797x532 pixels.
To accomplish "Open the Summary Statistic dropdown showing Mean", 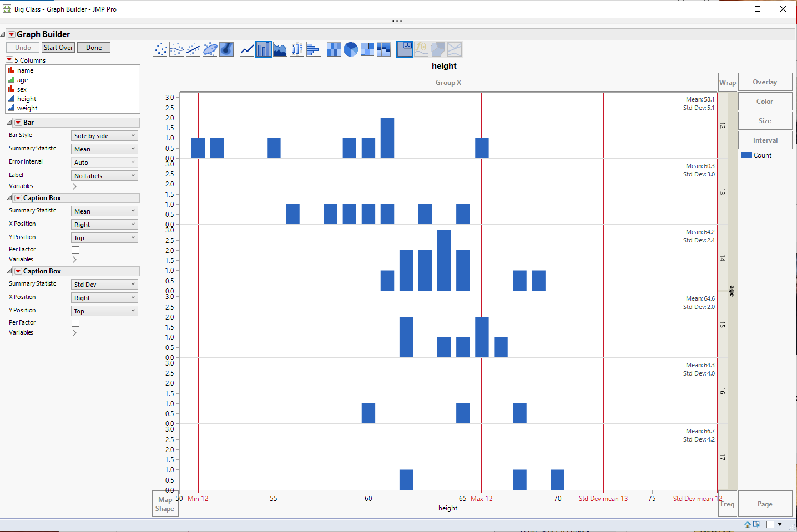I will click(x=104, y=149).
